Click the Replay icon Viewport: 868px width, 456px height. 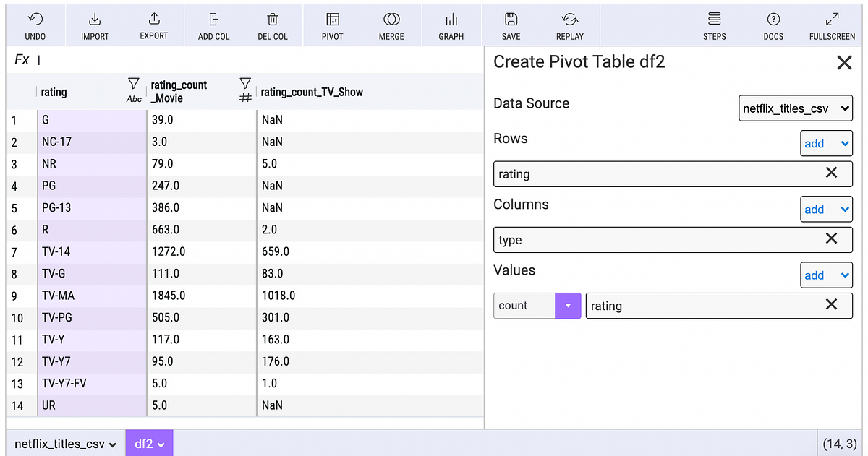569,25
